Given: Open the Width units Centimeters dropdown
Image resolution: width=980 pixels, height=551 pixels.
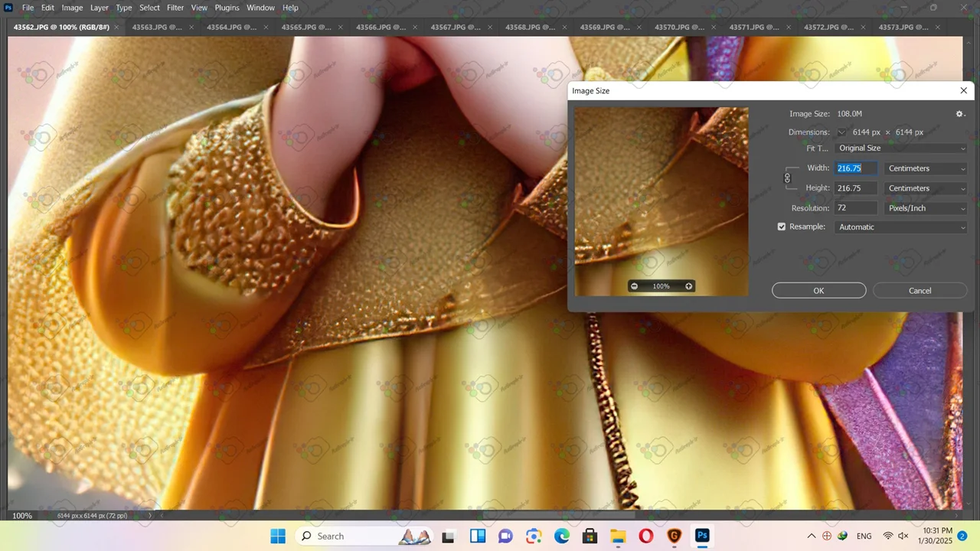Looking at the screenshot, I should (926, 168).
